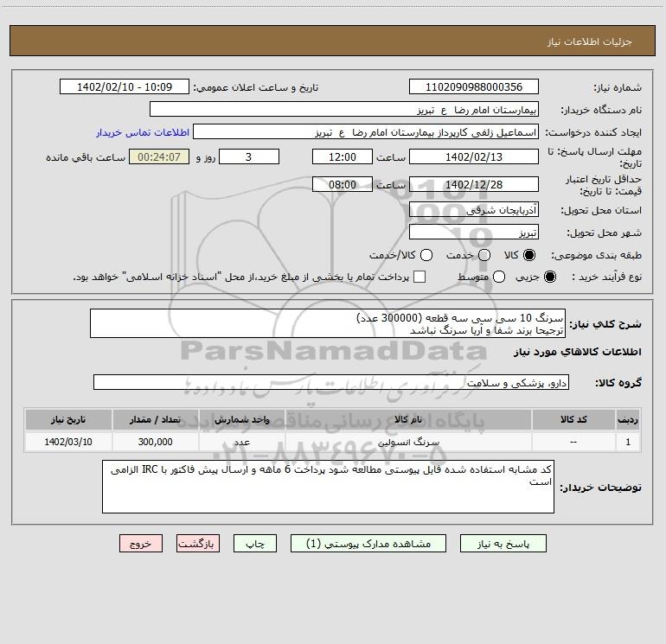Click price validity date 1402/12/28
The image size is (666, 644).
pyautogui.click(x=474, y=184)
